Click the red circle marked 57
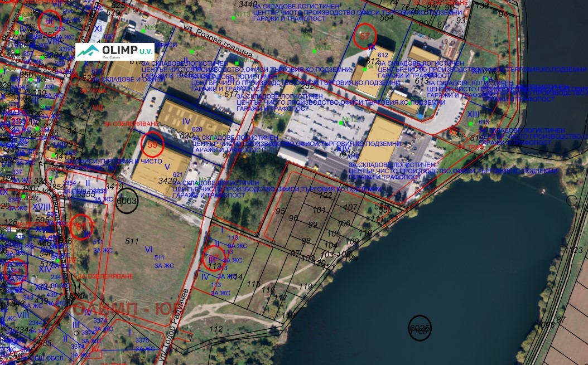The width and height of the screenshot is (588, 365). pos(365,37)
